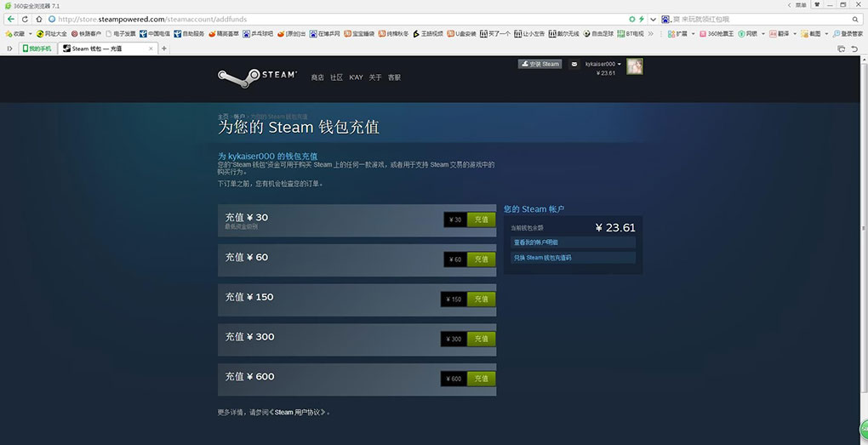Open a new tab with plus button

[x=164, y=48]
